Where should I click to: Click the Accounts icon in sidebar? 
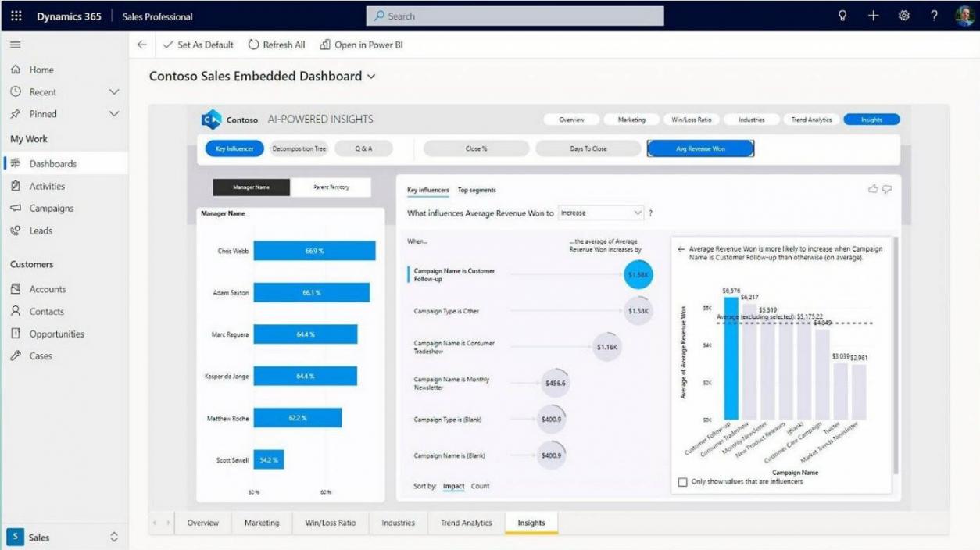coord(16,289)
